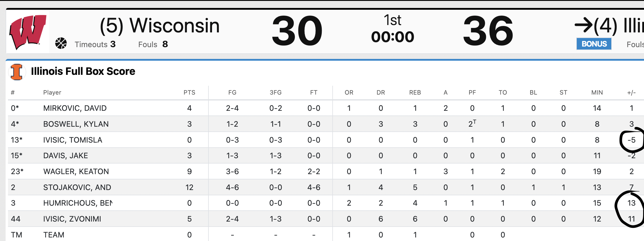Click the +/- column header

pyautogui.click(x=631, y=93)
